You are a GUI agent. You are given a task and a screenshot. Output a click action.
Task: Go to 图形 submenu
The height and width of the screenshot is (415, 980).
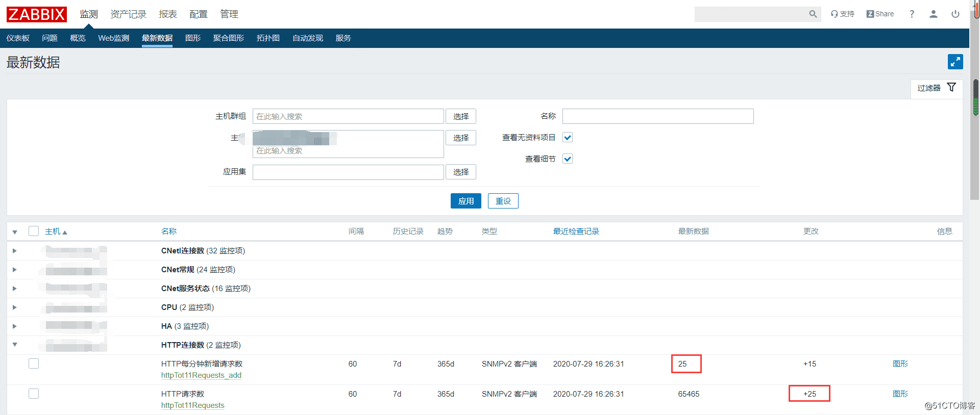pyautogui.click(x=193, y=38)
